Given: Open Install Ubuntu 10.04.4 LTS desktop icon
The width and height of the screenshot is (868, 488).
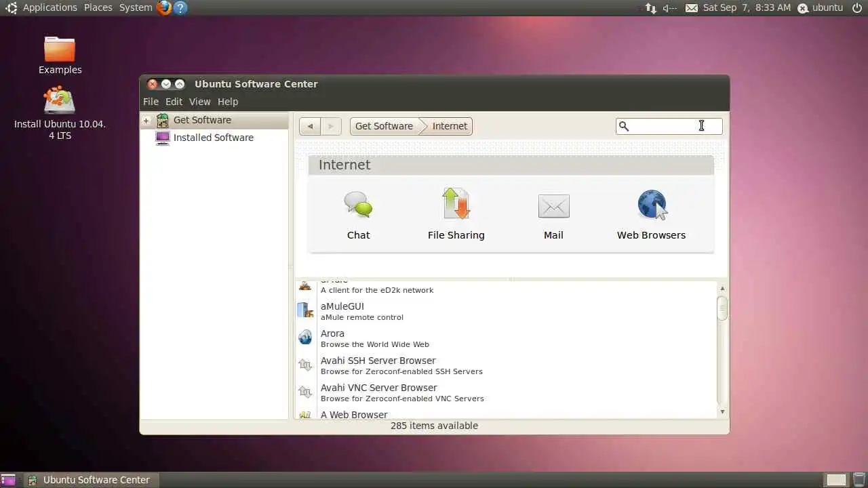Looking at the screenshot, I should 60,101.
